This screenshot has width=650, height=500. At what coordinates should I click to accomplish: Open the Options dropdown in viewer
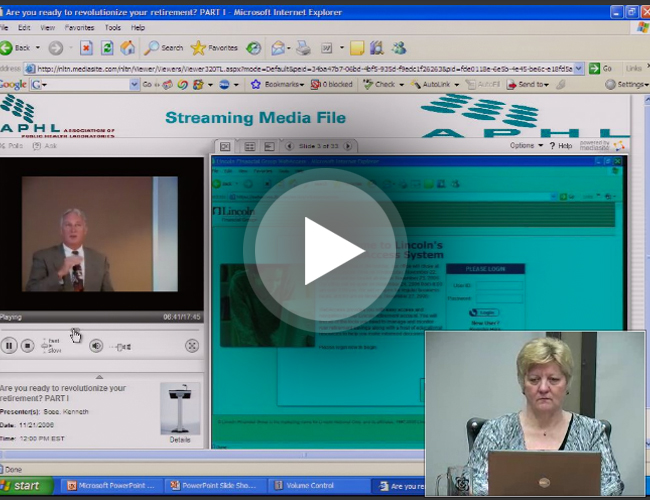pos(526,146)
